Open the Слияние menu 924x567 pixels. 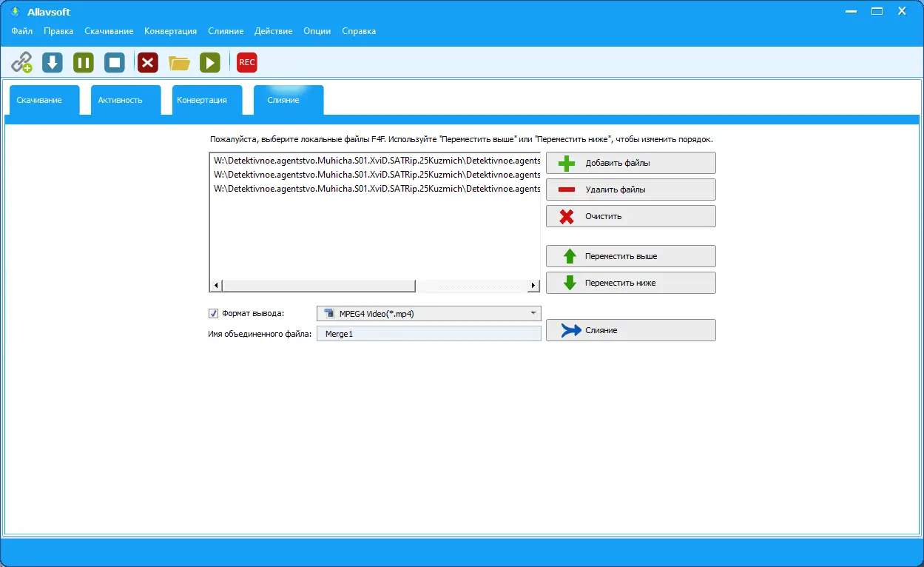click(x=226, y=31)
